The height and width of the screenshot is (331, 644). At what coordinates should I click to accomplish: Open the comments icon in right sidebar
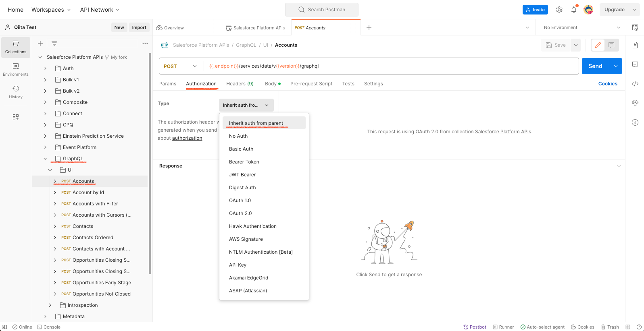(x=635, y=64)
